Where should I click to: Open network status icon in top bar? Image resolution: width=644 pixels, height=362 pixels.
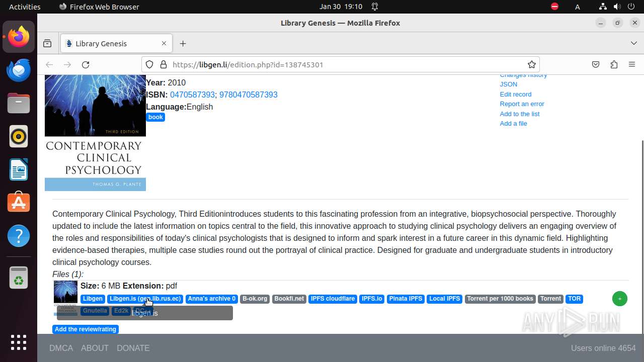click(x=603, y=7)
